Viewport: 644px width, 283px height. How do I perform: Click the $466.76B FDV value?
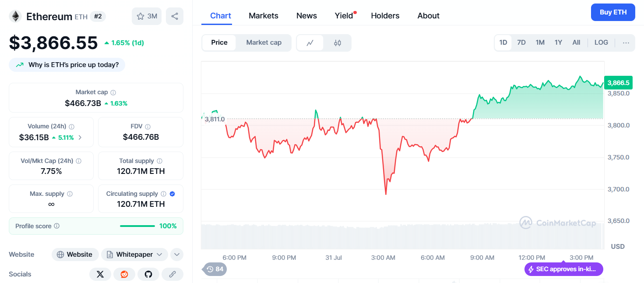tap(141, 138)
